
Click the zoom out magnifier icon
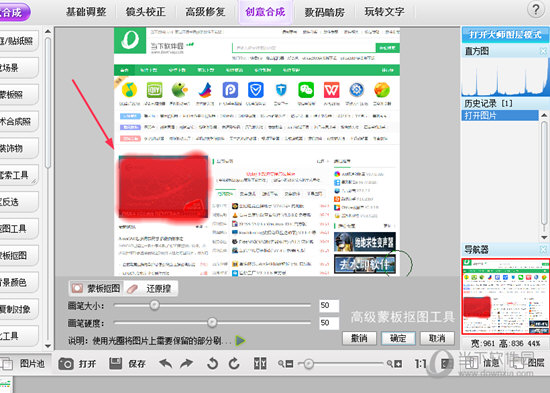(x=285, y=364)
